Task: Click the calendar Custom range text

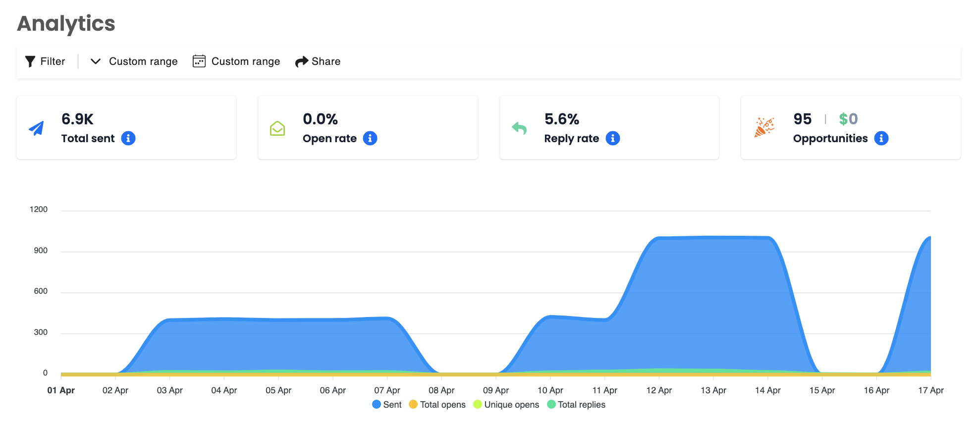Action: (246, 61)
